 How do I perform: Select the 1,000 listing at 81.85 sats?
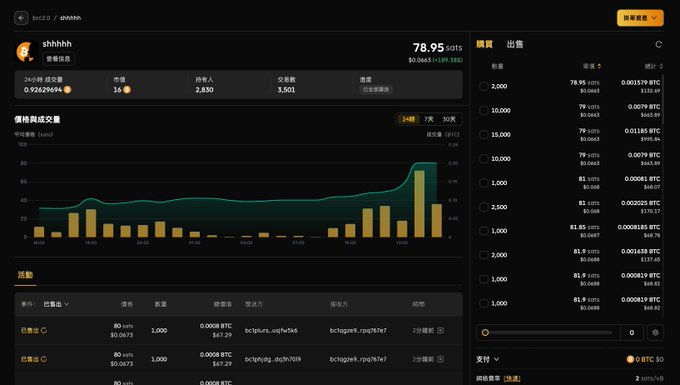click(484, 231)
